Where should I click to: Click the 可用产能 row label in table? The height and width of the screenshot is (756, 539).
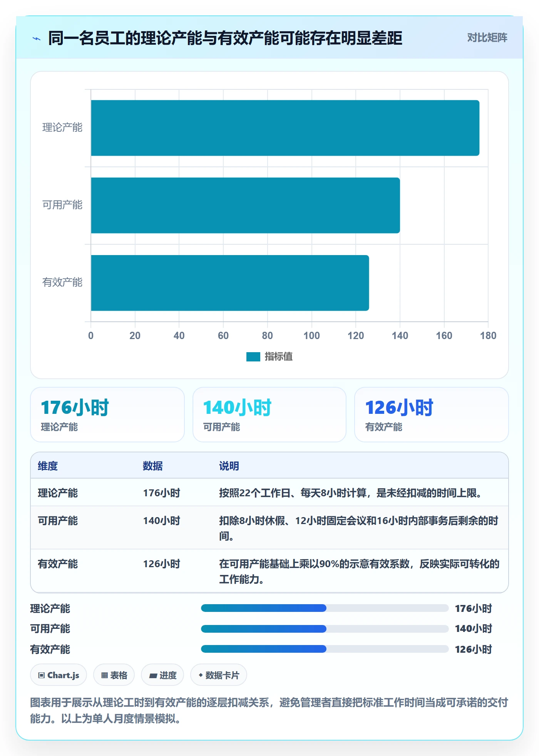tap(58, 521)
